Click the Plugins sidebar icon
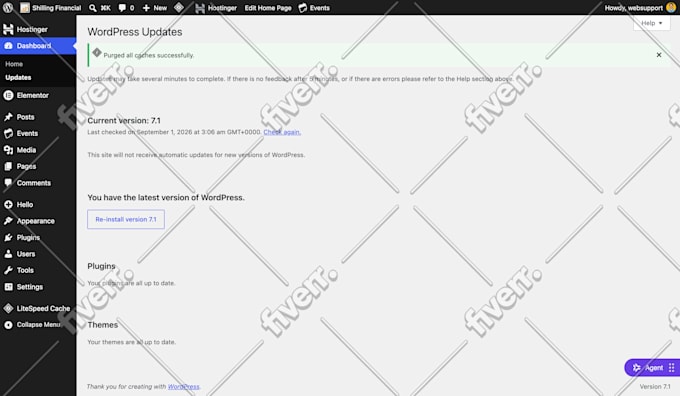Viewport: 680px width, 396px height. (x=8, y=237)
